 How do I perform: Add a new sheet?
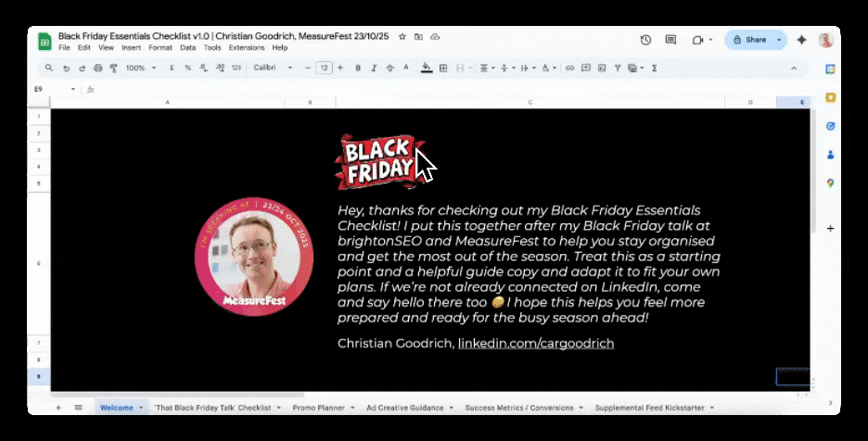[x=58, y=408]
